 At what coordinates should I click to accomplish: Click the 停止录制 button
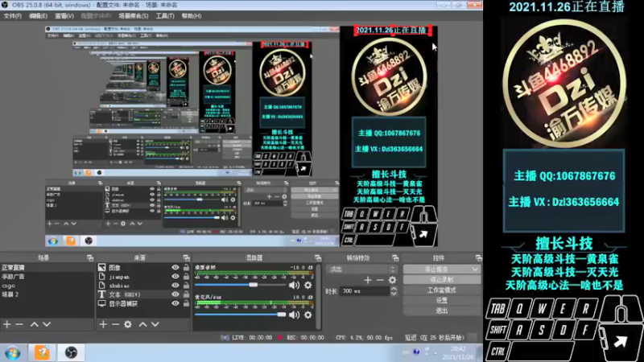coord(442,279)
